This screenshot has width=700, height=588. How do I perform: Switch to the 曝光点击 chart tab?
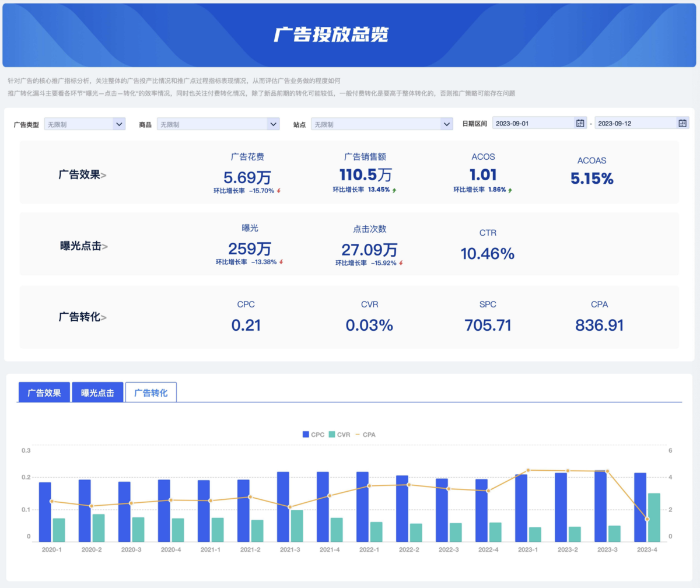pyautogui.click(x=97, y=393)
